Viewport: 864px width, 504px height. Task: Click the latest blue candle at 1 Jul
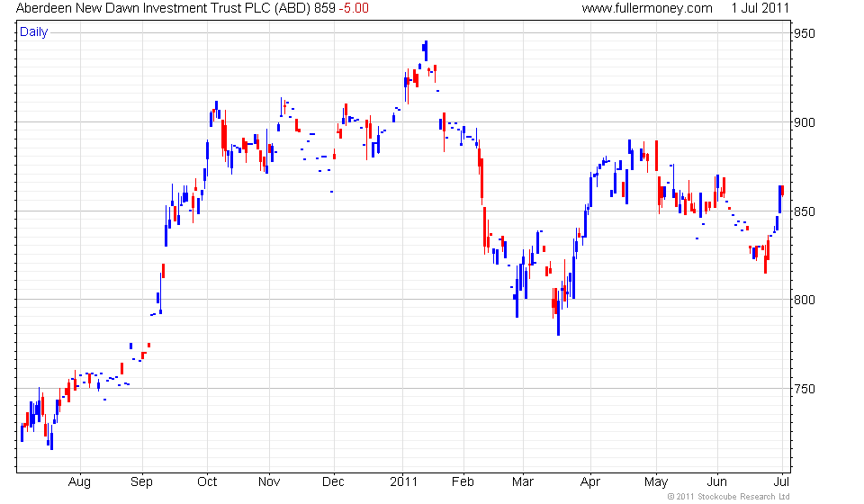[x=779, y=199]
